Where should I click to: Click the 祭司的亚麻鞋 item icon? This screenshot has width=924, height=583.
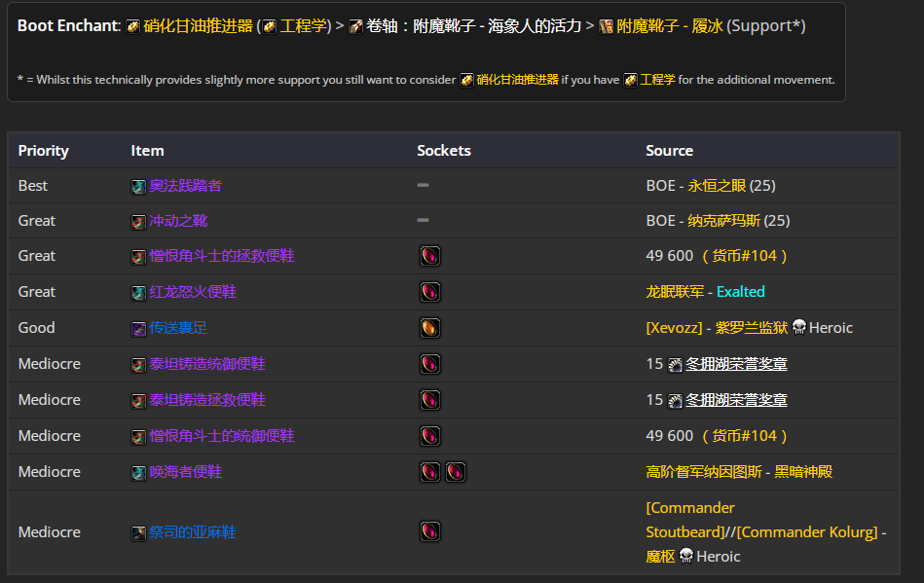pyautogui.click(x=138, y=533)
